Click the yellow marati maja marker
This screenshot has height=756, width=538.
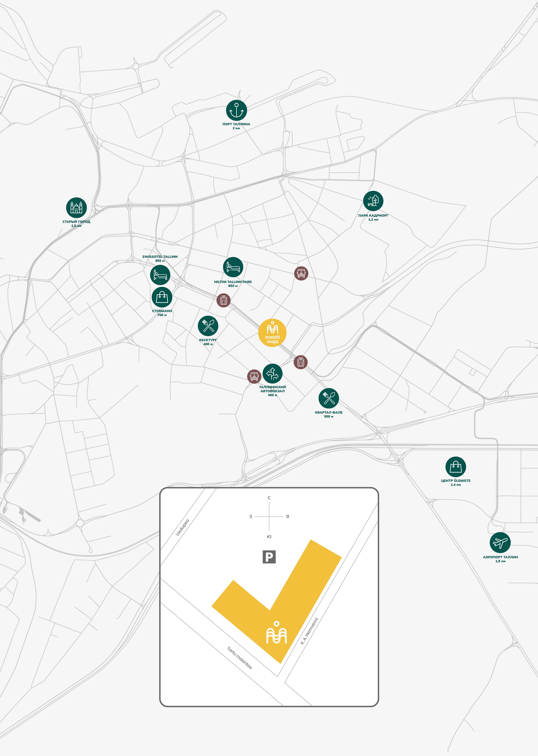pos(272,333)
